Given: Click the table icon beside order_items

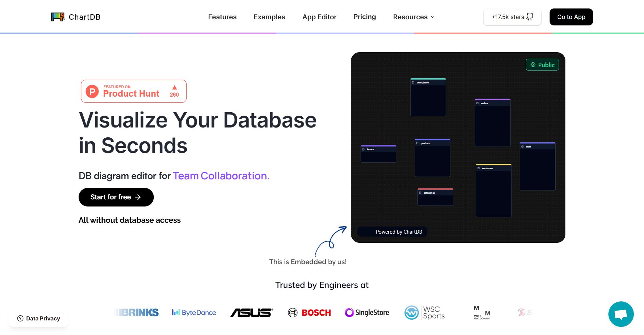Looking at the screenshot, I should click(x=413, y=82).
